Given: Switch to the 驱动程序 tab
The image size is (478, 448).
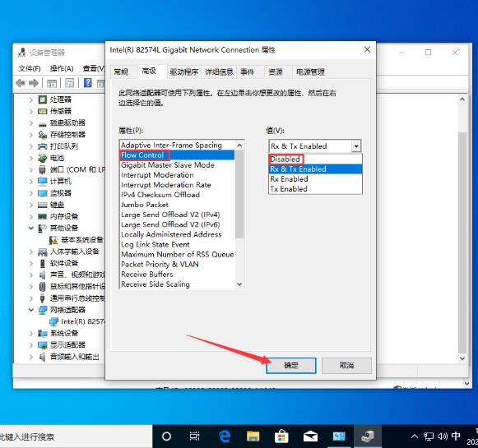Looking at the screenshot, I should [x=183, y=72].
